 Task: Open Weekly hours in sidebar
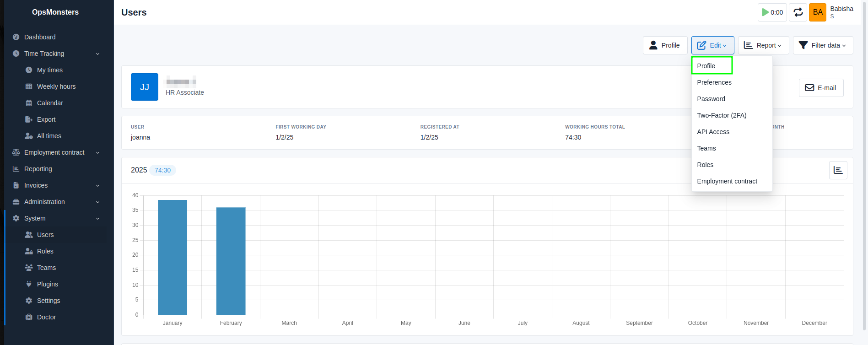(56, 86)
